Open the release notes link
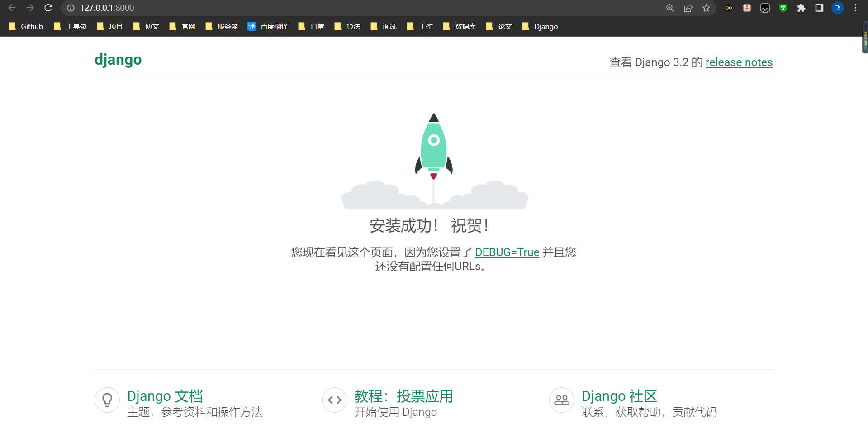 coord(739,62)
